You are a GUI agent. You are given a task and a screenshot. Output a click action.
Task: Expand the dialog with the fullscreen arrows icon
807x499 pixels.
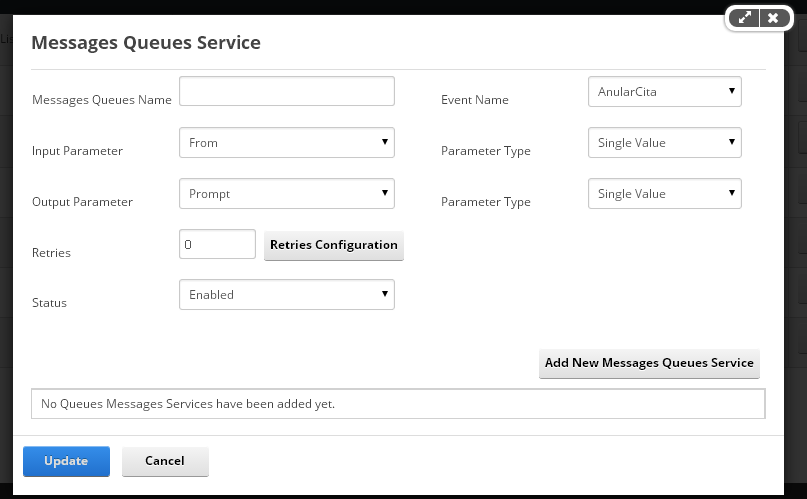tap(744, 18)
